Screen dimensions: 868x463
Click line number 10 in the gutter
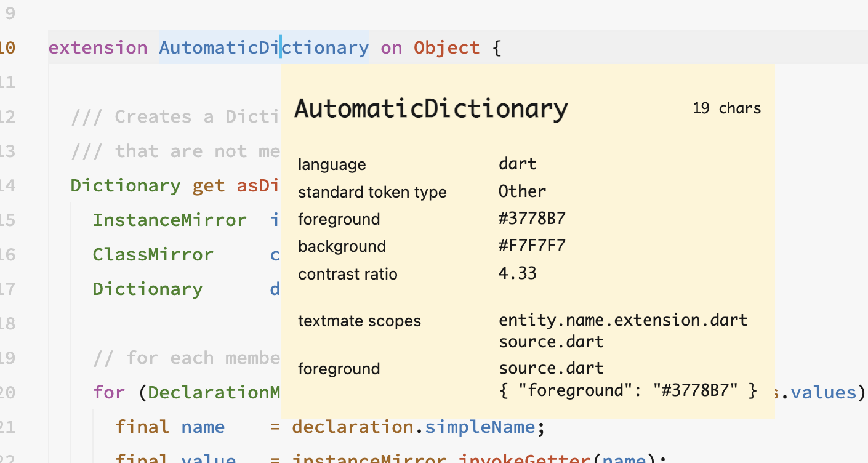[9, 47]
